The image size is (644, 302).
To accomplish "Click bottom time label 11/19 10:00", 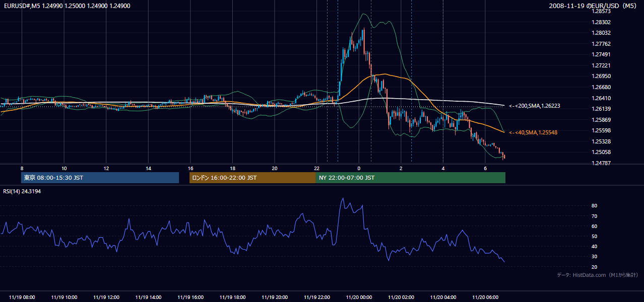I will coord(64,297).
